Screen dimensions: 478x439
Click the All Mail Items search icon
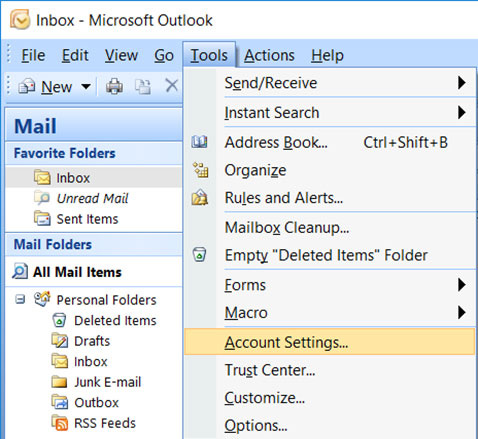click(20, 271)
